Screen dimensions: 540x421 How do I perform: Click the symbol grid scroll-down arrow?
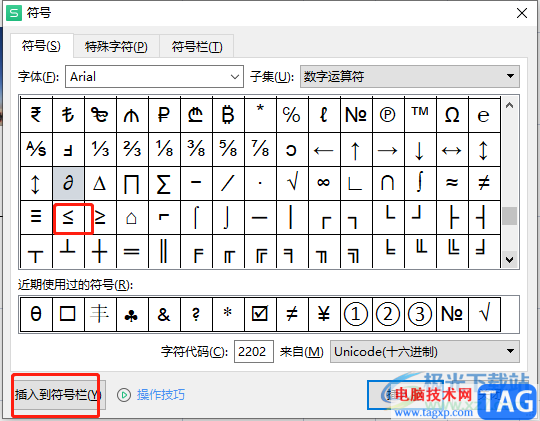(510, 260)
